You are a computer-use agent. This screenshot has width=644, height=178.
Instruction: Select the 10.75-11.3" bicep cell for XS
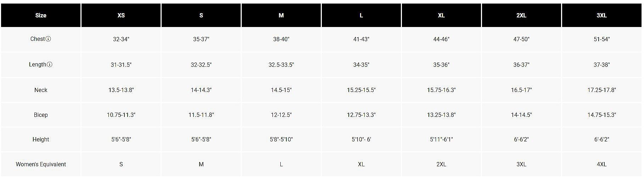pos(121,115)
